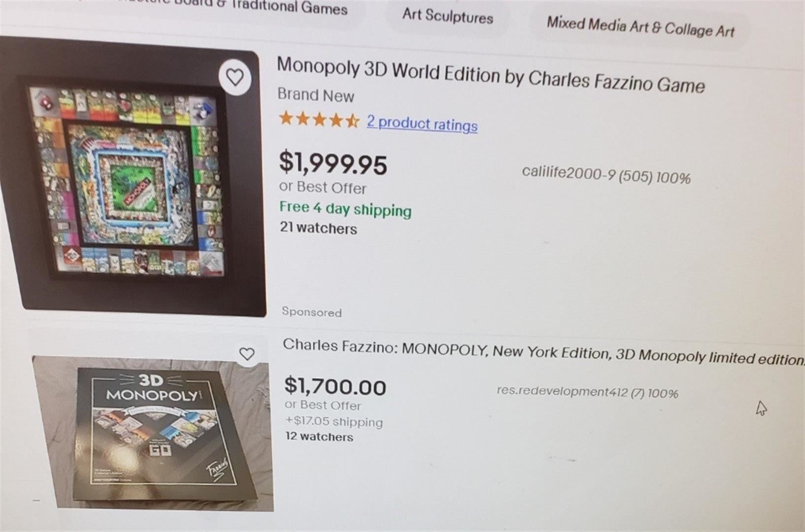
Task: Open the 2 product ratings link
Action: coord(422,123)
